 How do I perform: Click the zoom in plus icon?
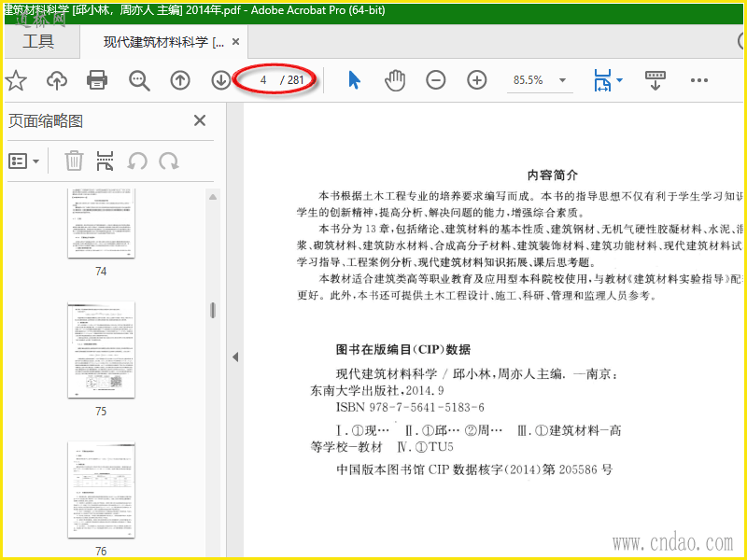tap(477, 80)
